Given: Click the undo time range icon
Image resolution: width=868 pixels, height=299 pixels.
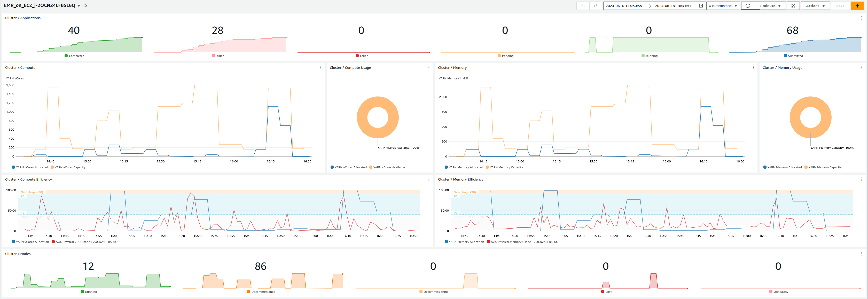Looking at the screenshot, I should click(583, 6).
